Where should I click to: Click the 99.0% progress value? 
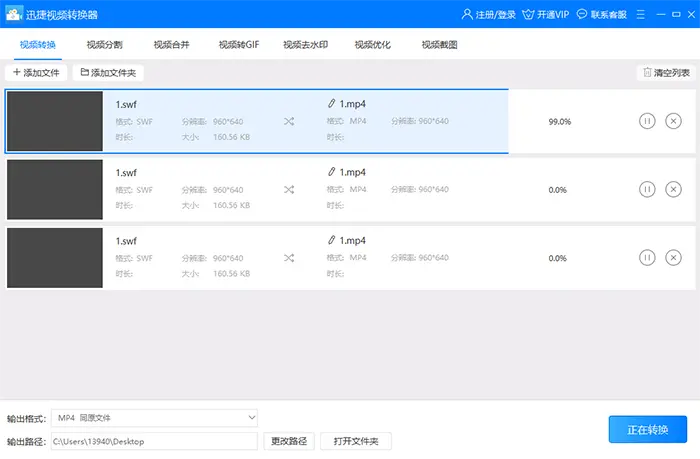tap(560, 121)
